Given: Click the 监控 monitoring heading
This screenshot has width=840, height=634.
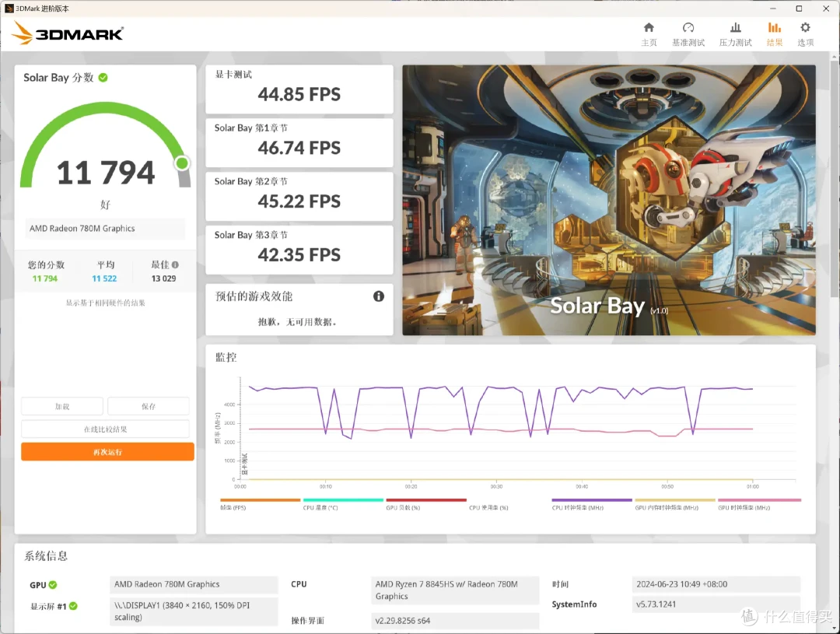Looking at the screenshot, I should click(226, 358).
